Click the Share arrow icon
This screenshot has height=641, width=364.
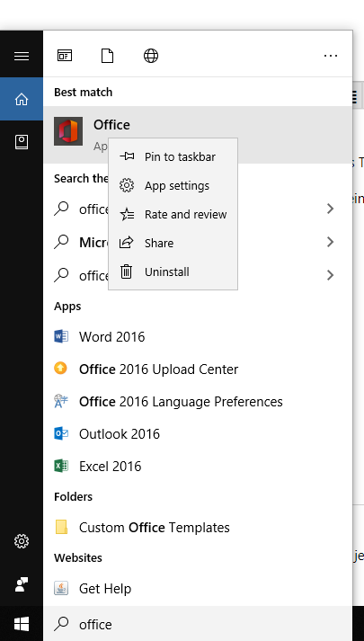tap(127, 243)
